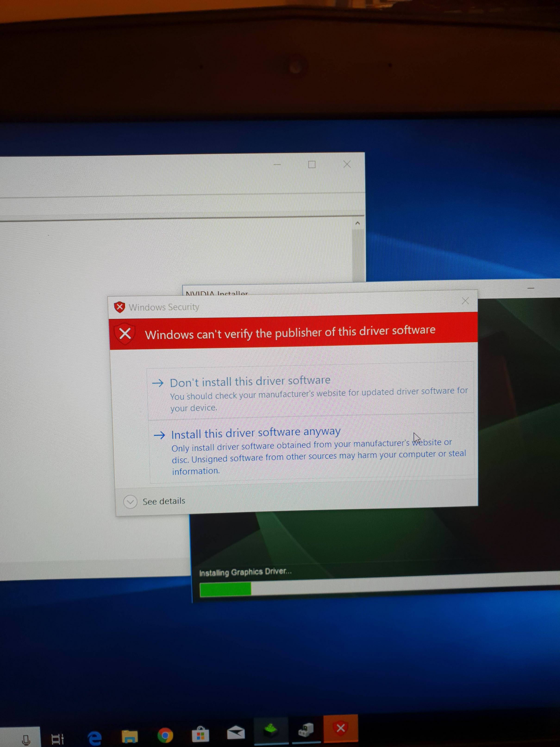Expand the See details chevron
560x747 pixels.
tap(130, 502)
